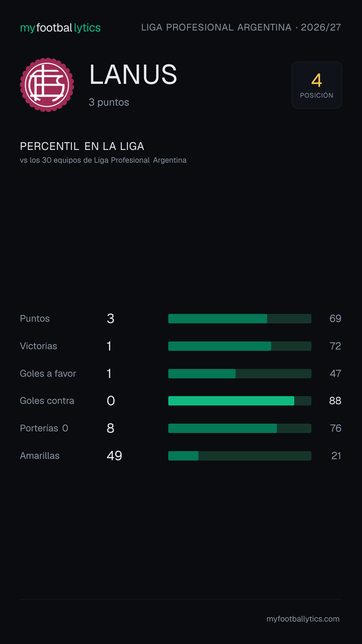
Task: Click the Goles a favor bar
Action: point(240,374)
